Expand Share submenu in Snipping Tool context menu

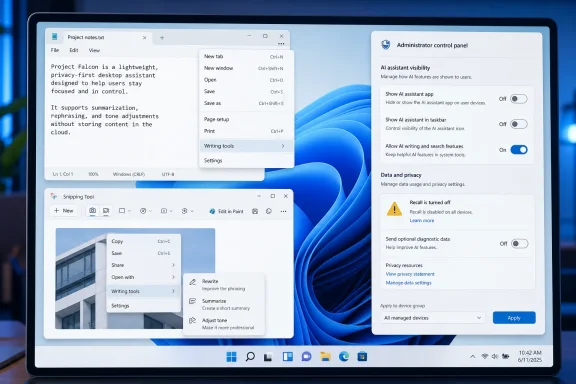[x=144, y=265]
